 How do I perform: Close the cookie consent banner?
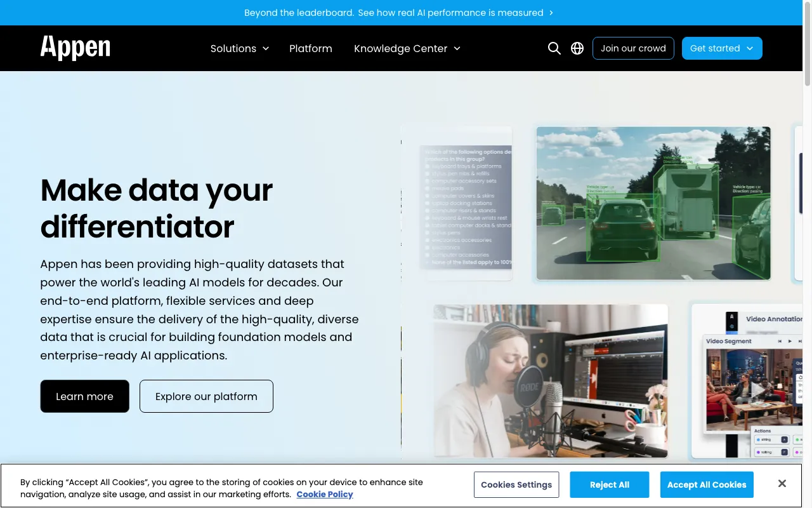782,484
